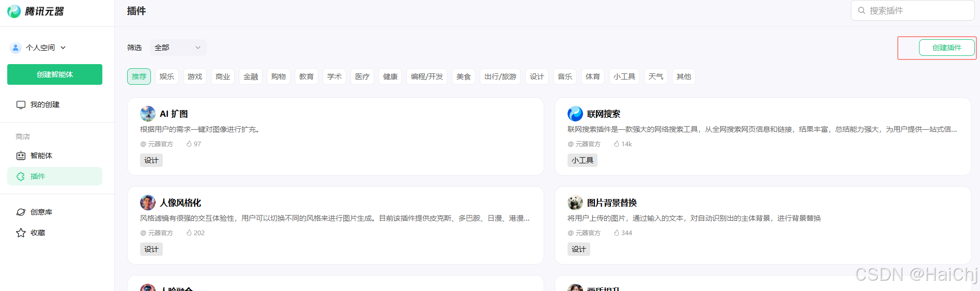Click the 智能体 robot icon
Image resolution: width=980 pixels, height=291 pixels.
point(21,156)
